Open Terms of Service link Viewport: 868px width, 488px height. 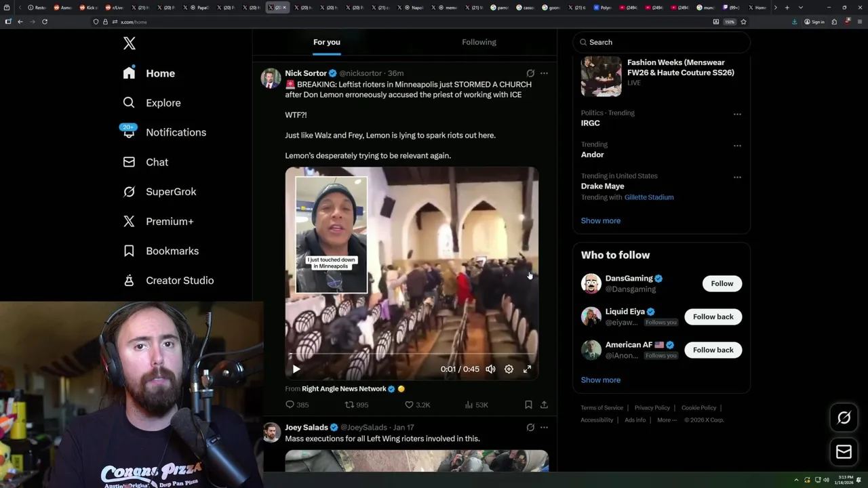[x=601, y=408]
